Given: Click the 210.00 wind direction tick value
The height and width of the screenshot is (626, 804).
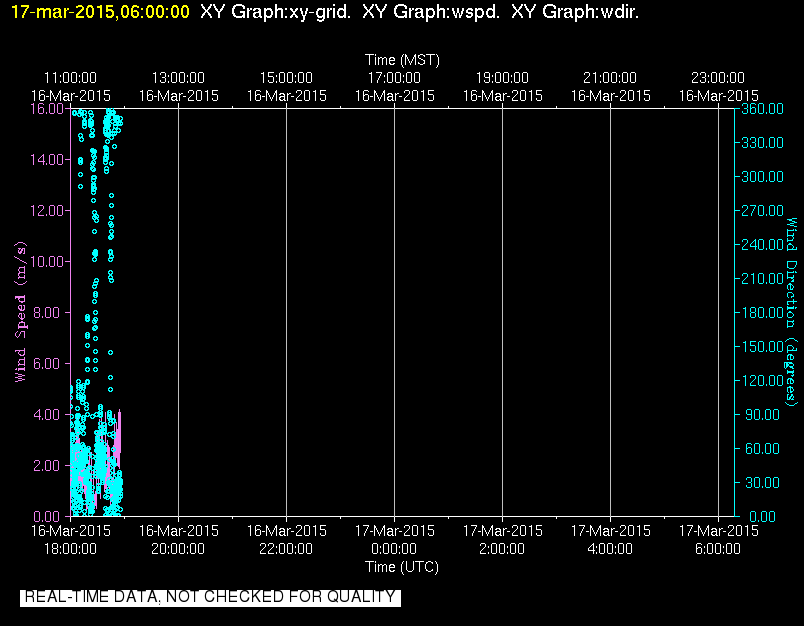Looking at the screenshot, I should [x=762, y=278].
